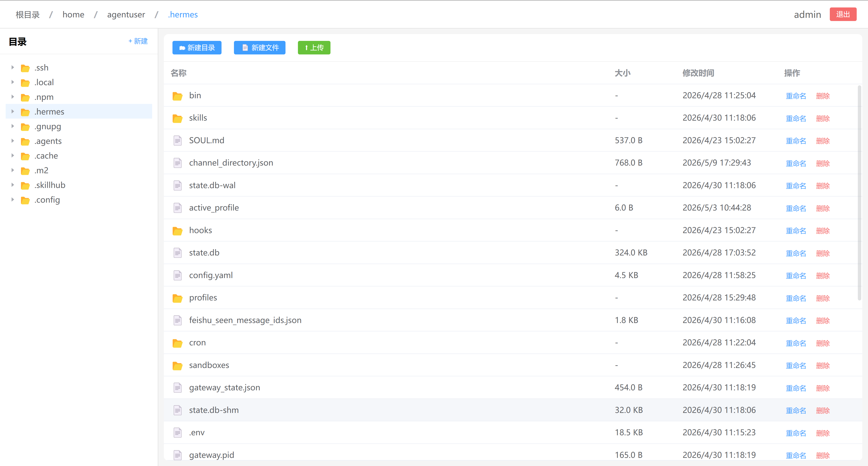Open the gateway.pid file name
This screenshot has height=466, width=868.
[x=212, y=455]
